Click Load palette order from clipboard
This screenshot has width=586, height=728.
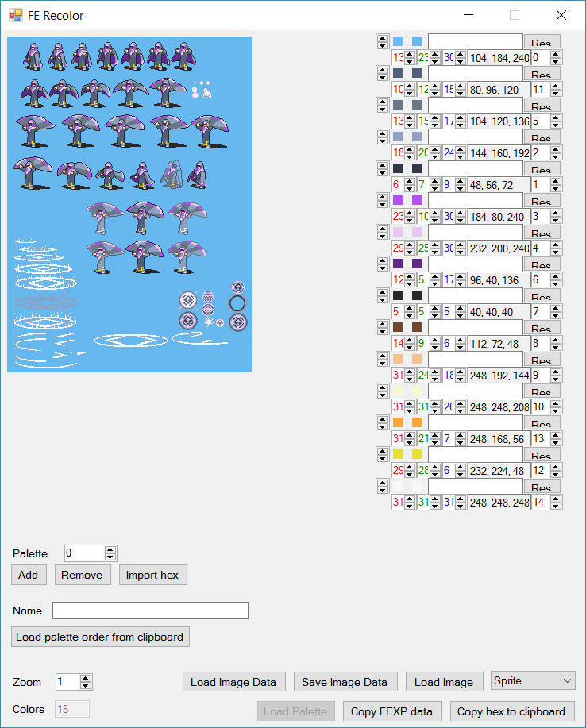(100, 637)
